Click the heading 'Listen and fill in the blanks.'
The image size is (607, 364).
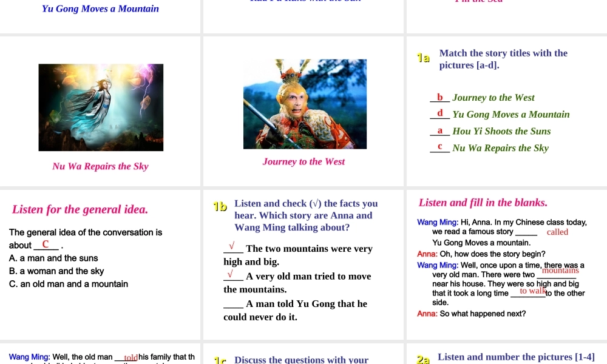[483, 203]
